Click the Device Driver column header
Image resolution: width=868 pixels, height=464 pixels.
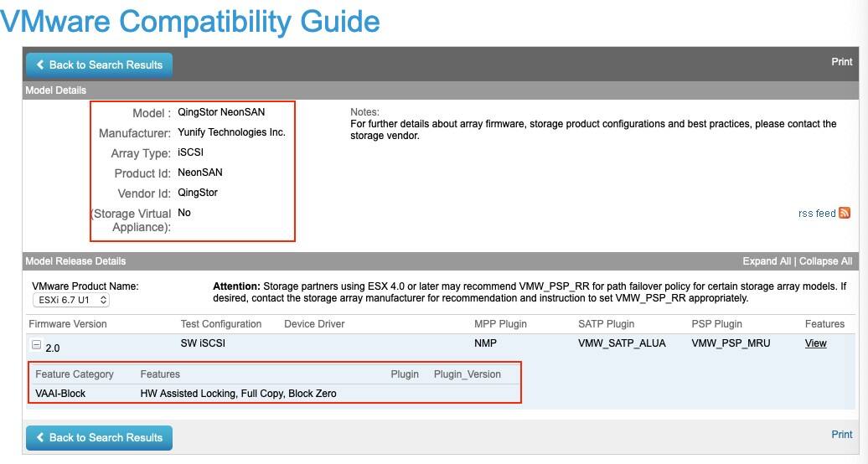coord(314,324)
